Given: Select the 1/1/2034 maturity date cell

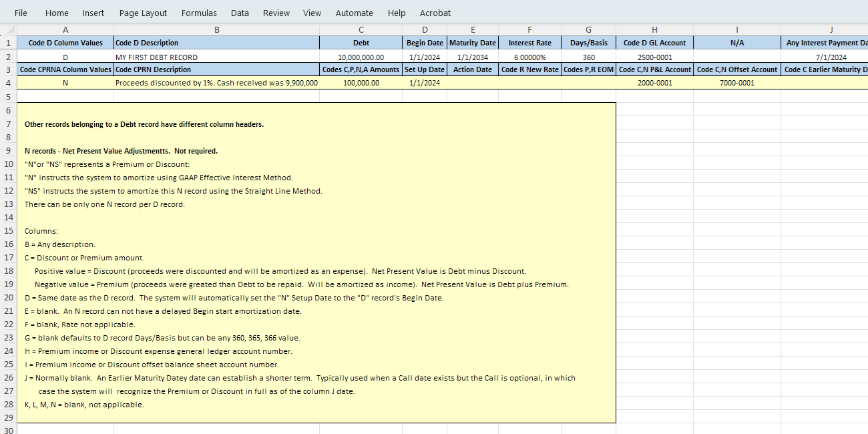Looking at the screenshot, I should pyautogui.click(x=473, y=57).
